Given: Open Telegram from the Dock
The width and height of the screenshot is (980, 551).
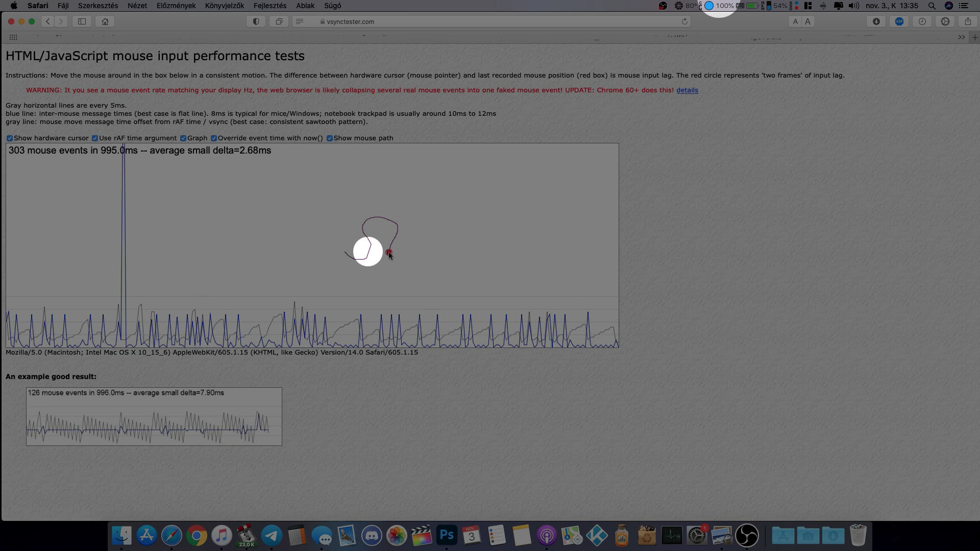Looking at the screenshot, I should [x=272, y=536].
